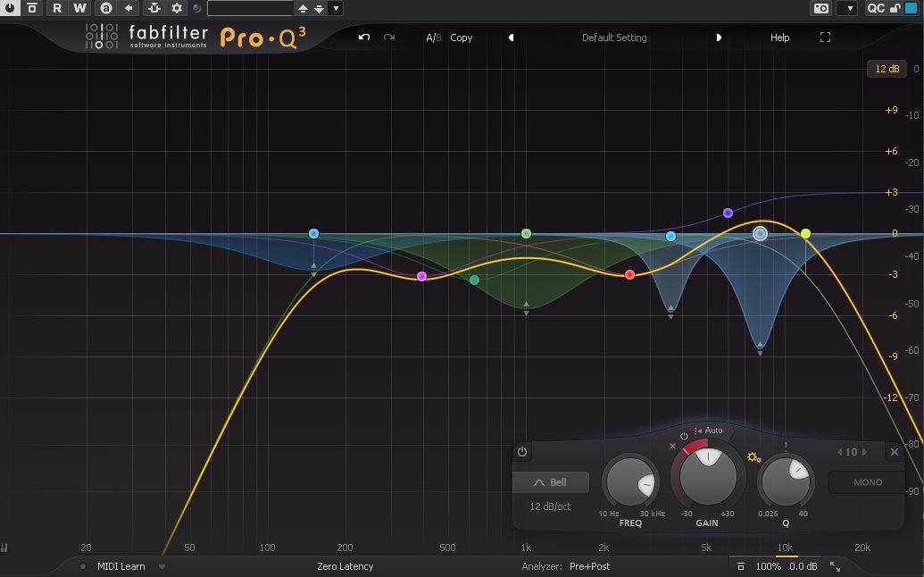Toggle Auto threshold mode
The width and height of the screenshot is (924, 577).
coord(708,431)
